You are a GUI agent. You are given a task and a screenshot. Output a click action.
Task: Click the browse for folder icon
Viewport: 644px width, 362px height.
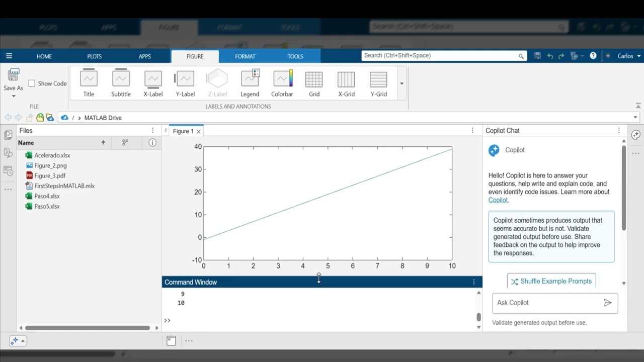(x=40, y=118)
